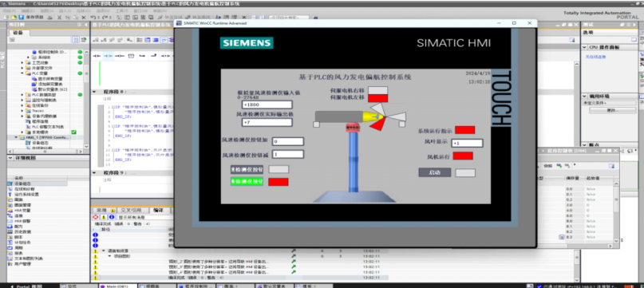644x288 pixels.
Task: Click the gray indicator beside 启动 button
Action: point(465,172)
